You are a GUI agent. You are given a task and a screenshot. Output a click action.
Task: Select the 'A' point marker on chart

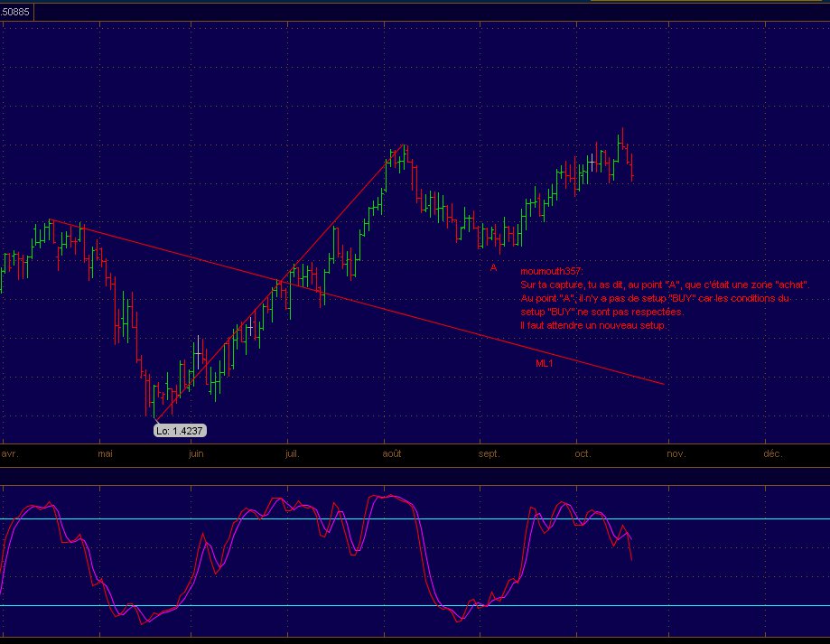coord(493,267)
